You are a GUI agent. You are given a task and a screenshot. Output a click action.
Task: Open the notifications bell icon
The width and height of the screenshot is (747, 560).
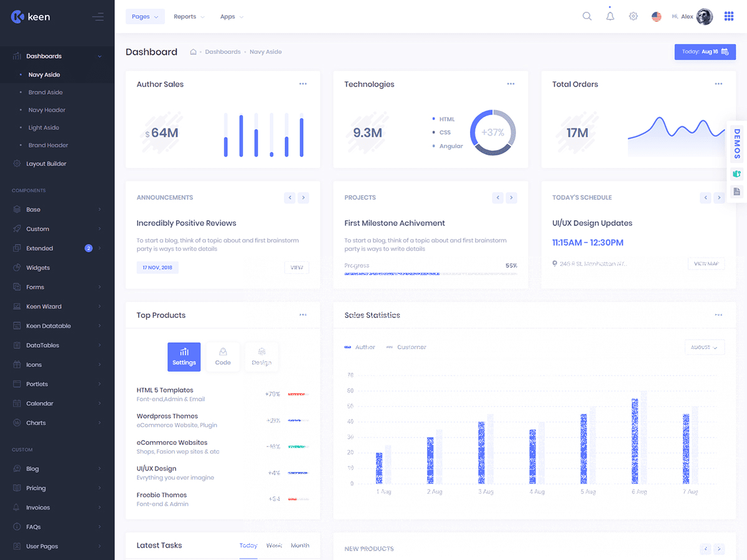610,17
